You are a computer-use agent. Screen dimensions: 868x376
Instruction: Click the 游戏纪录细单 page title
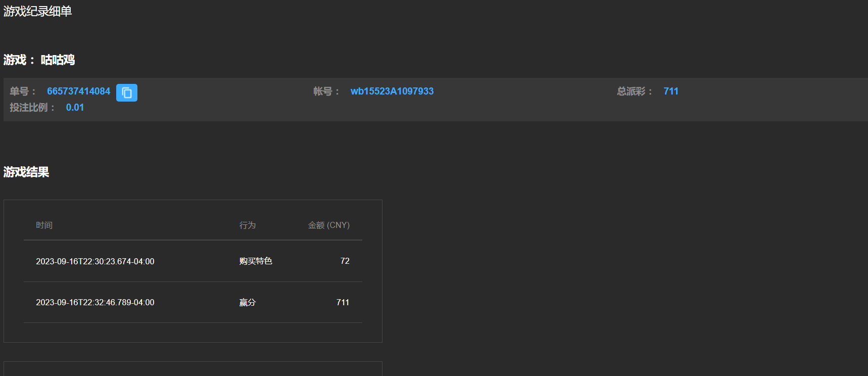click(x=38, y=11)
